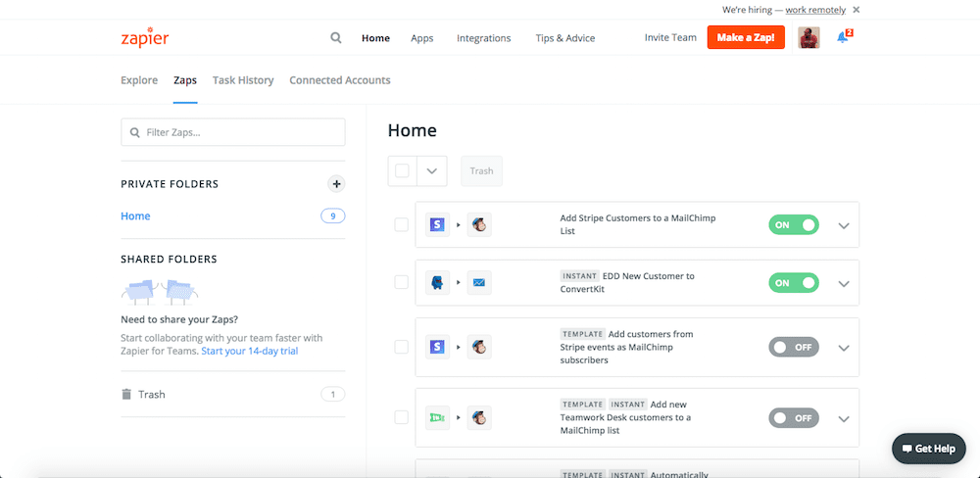
Task: Switch to the Task History tab
Action: pyautogui.click(x=243, y=80)
